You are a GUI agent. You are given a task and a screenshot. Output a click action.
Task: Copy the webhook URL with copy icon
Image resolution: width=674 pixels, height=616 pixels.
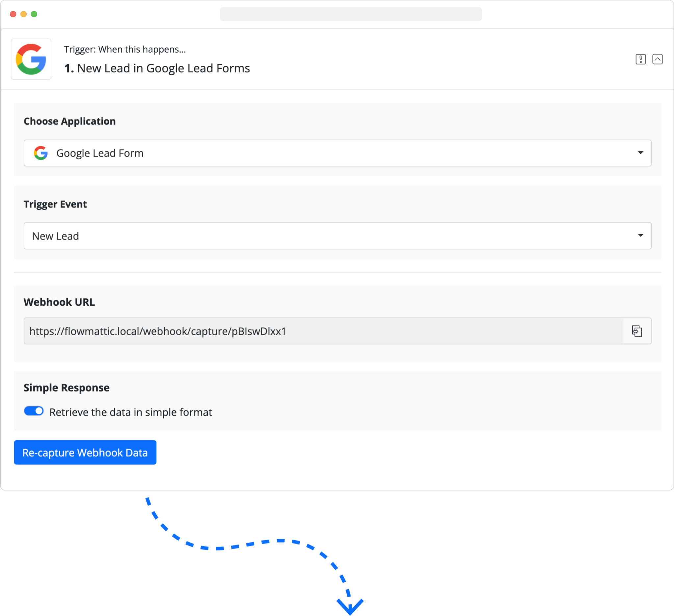pos(637,331)
